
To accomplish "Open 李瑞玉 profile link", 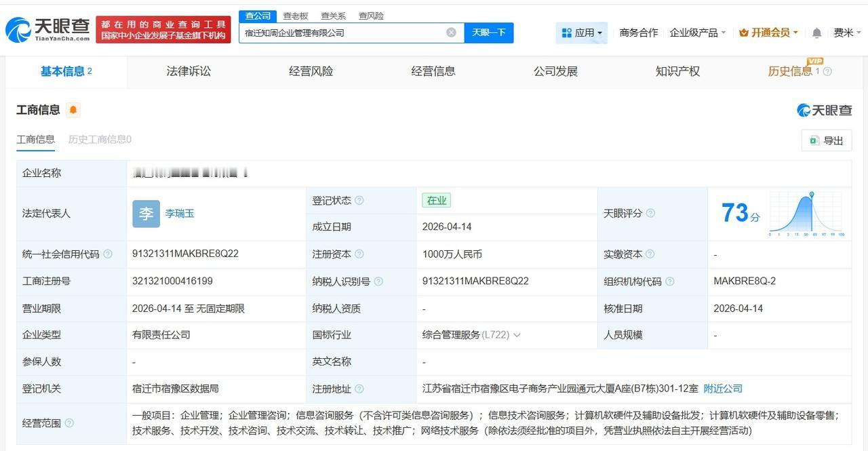I will pos(180,213).
